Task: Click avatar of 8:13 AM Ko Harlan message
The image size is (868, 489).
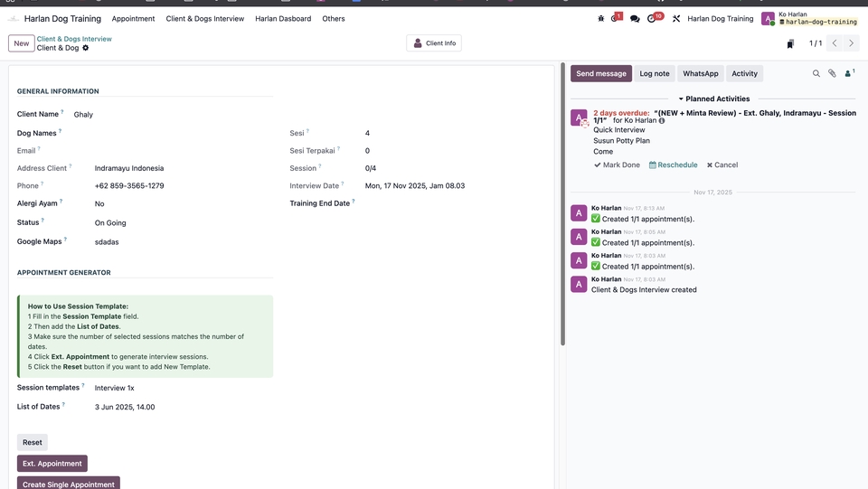Action: [x=579, y=213]
